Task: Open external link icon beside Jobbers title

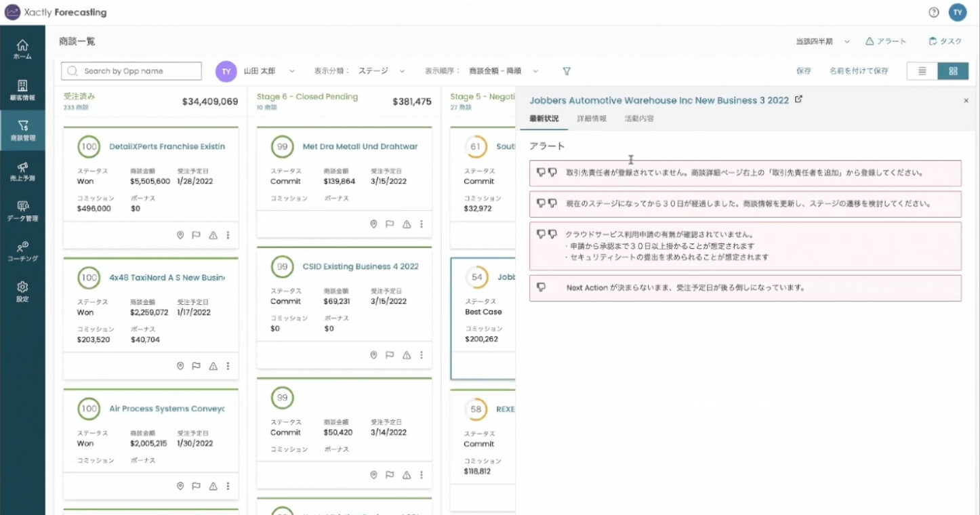Action: click(x=798, y=100)
